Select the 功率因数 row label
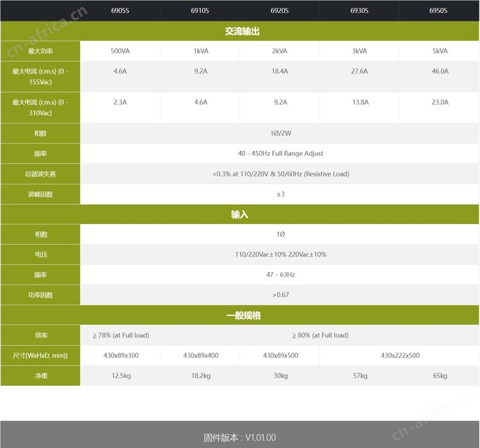The width and height of the screenshot is (480, 448). click(40, 295)
